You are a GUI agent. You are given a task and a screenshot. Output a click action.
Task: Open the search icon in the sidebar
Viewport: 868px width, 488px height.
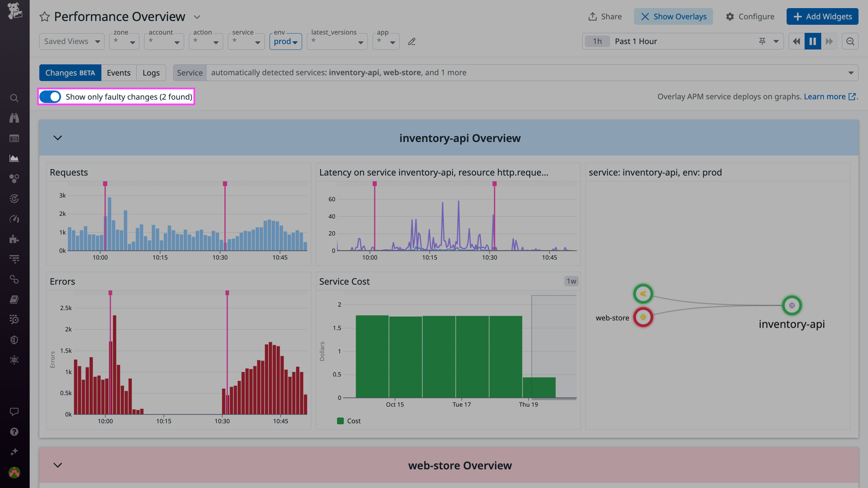14,98
